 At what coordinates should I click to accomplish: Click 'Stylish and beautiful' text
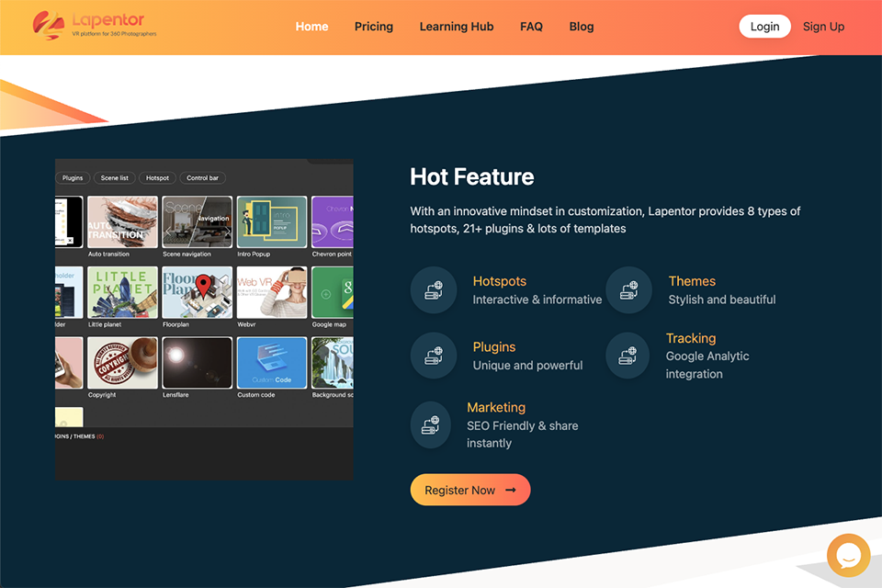tap(722, 300)
